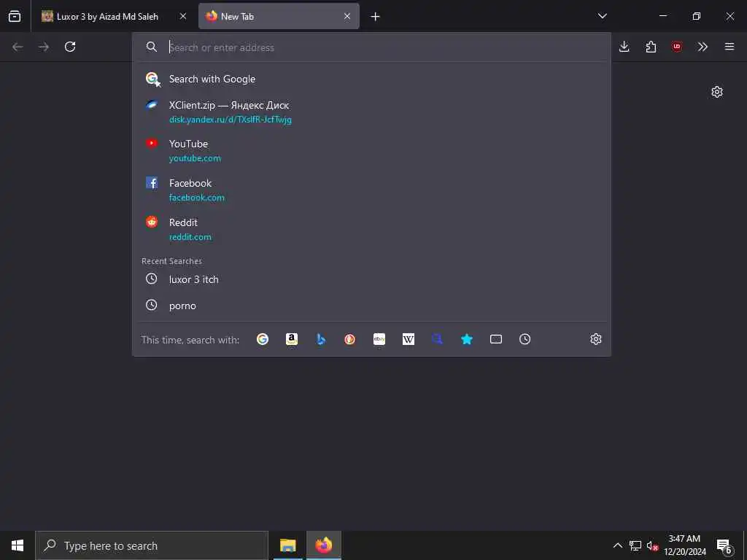Open the Firefox application menu

[729, 47]
